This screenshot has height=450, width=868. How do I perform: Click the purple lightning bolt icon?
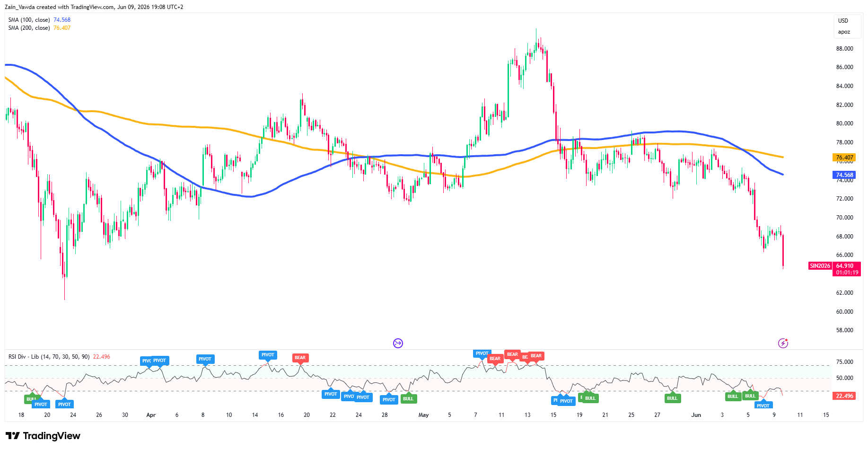[x=783, y=343]
